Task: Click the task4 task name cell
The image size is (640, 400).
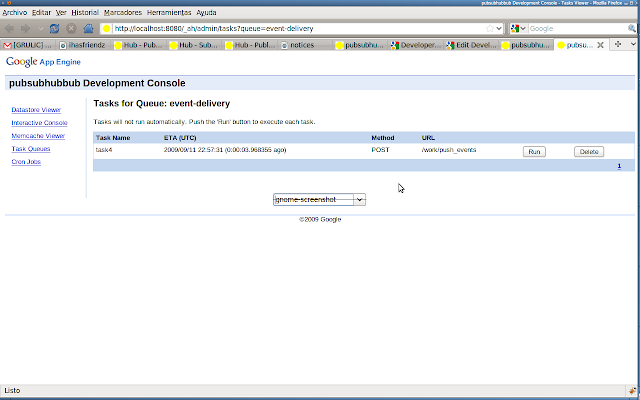Action: coord(104,150)
